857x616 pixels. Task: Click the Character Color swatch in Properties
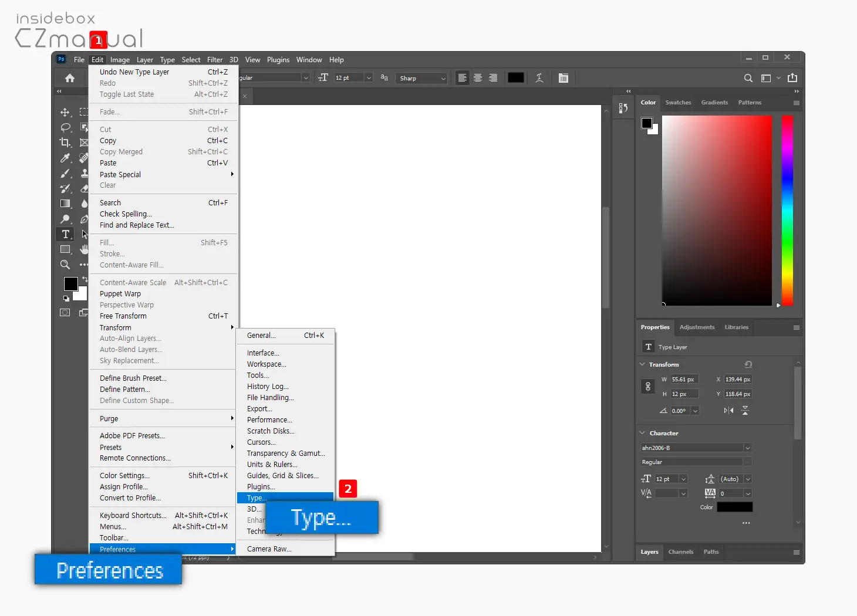point(735,507)
